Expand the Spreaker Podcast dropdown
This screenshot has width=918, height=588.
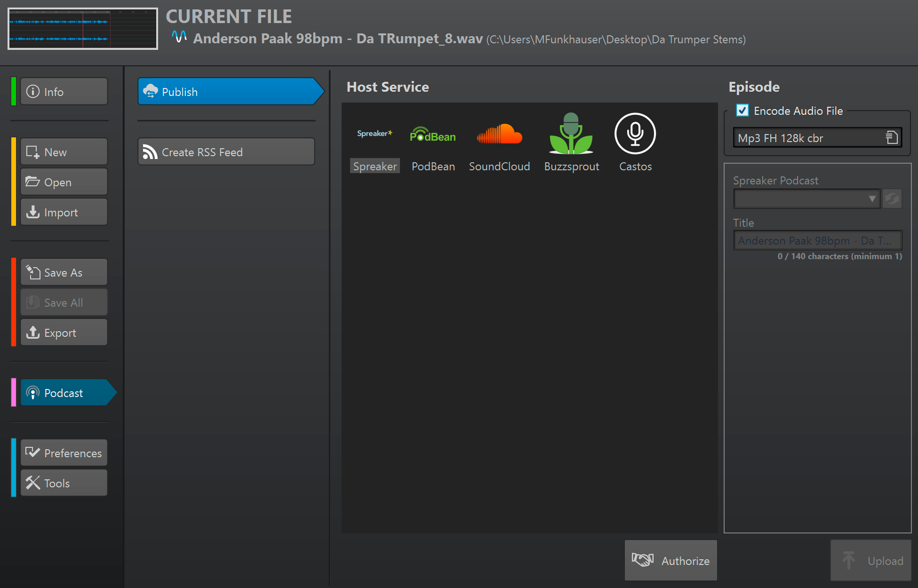[x=806, y=199]
